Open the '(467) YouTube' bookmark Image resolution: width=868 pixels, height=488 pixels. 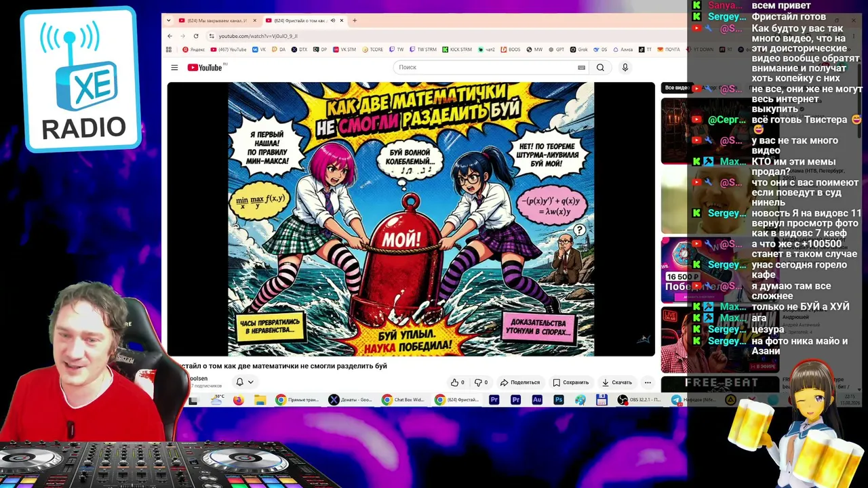(x=229, y=49)
